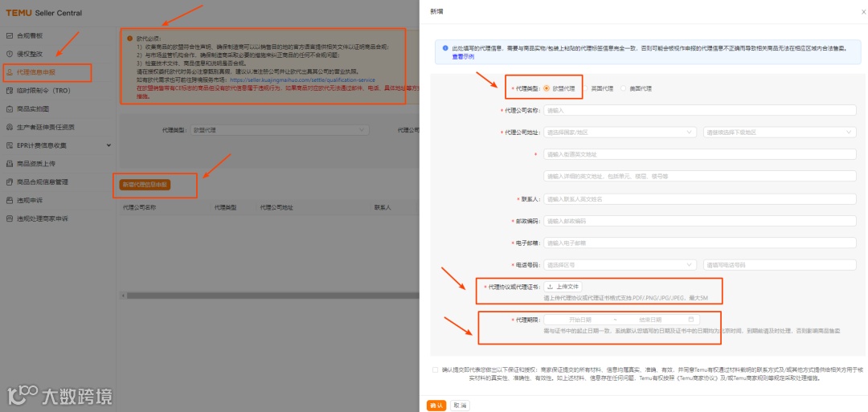
Task: Click the 上传文件 upload button
Action: click(x=563, y=287)
